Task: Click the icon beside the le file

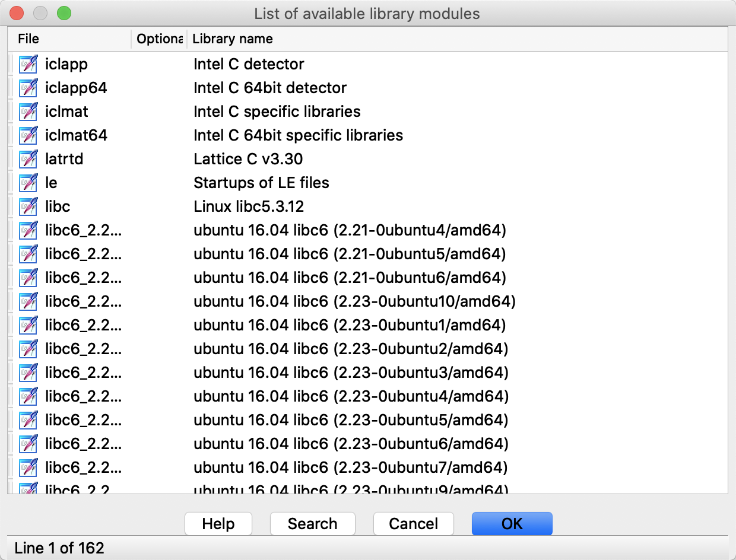Action: tap(28, 183)
